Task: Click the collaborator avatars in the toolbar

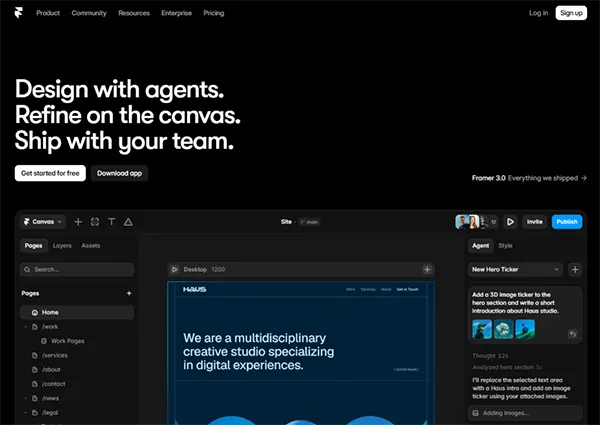Action: [x=471, y=222]
